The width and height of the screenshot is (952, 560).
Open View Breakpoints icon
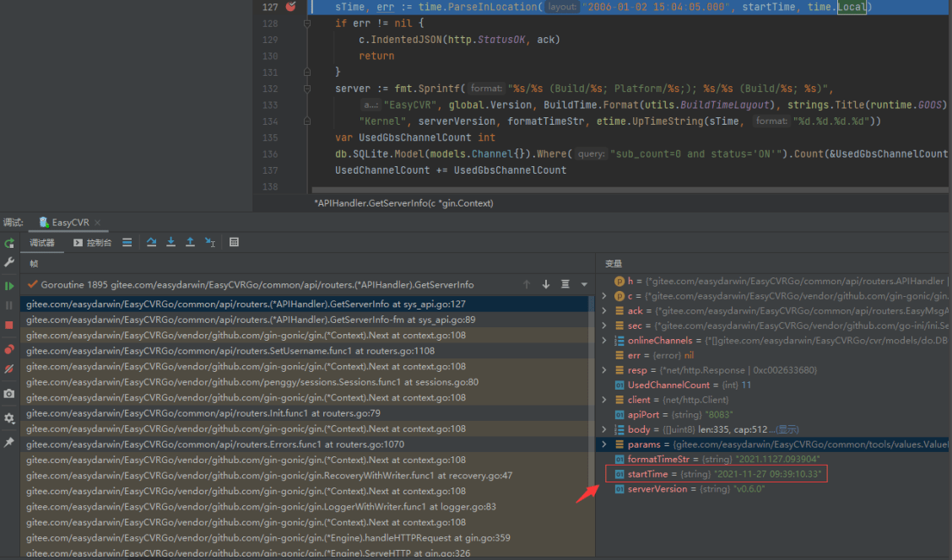point(9,349)
